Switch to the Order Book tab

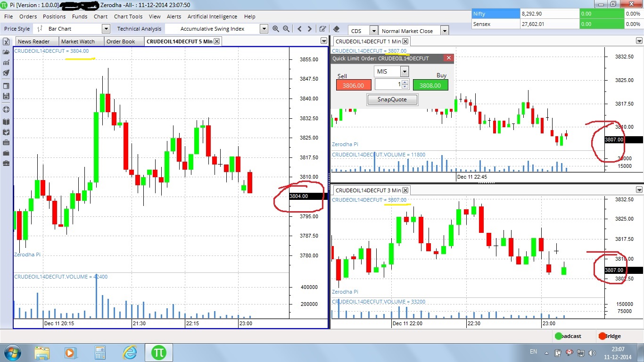pos(124,41)
